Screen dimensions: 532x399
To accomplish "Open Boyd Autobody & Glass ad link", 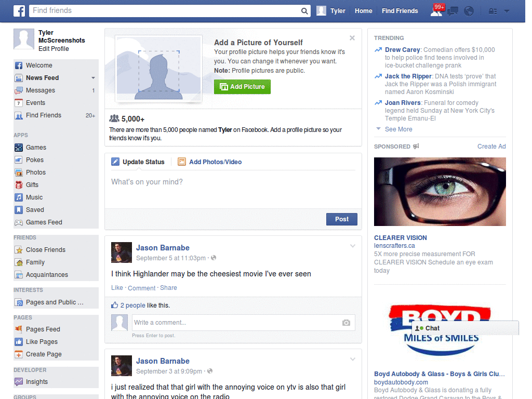I will [440, 374].
